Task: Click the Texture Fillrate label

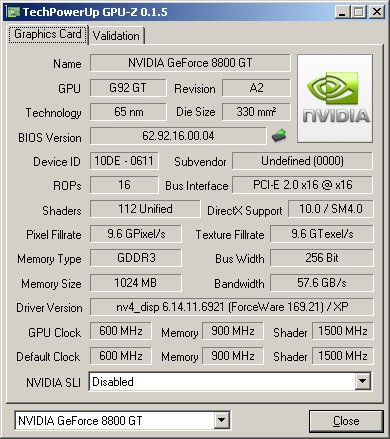Action: (230, 235)
